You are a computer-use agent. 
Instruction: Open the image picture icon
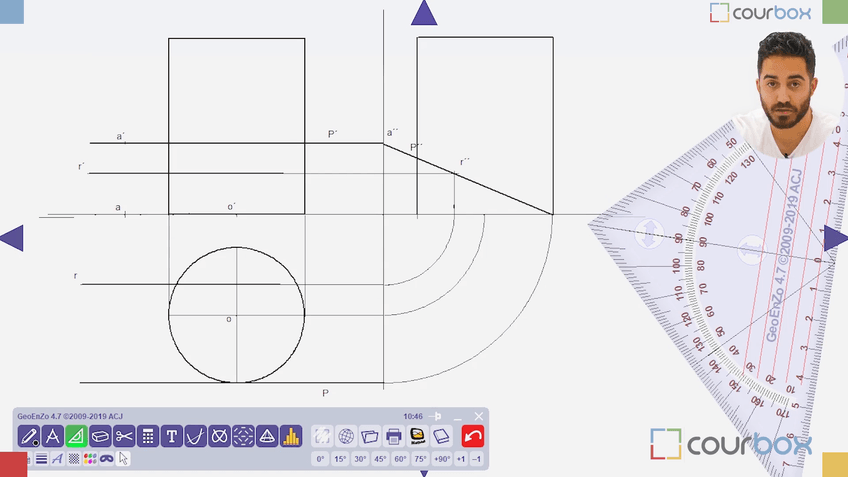pyautogui.click(x=418, y=436)
